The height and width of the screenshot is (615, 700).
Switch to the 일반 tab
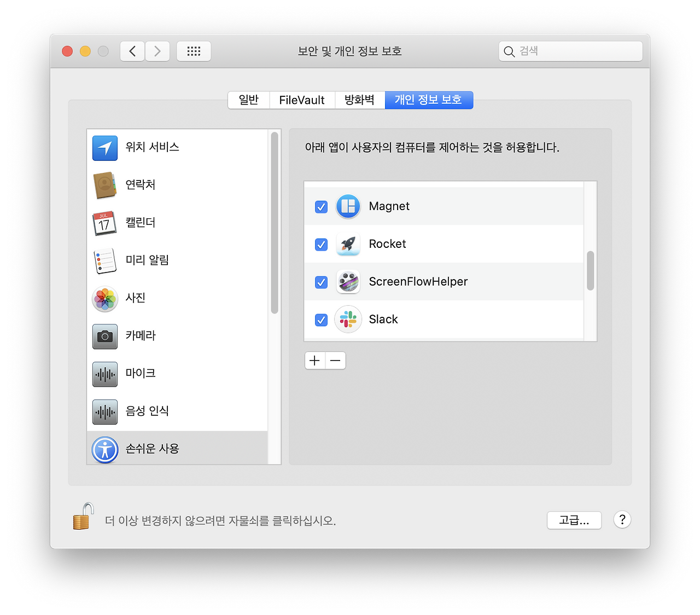[x=248, y=100]
